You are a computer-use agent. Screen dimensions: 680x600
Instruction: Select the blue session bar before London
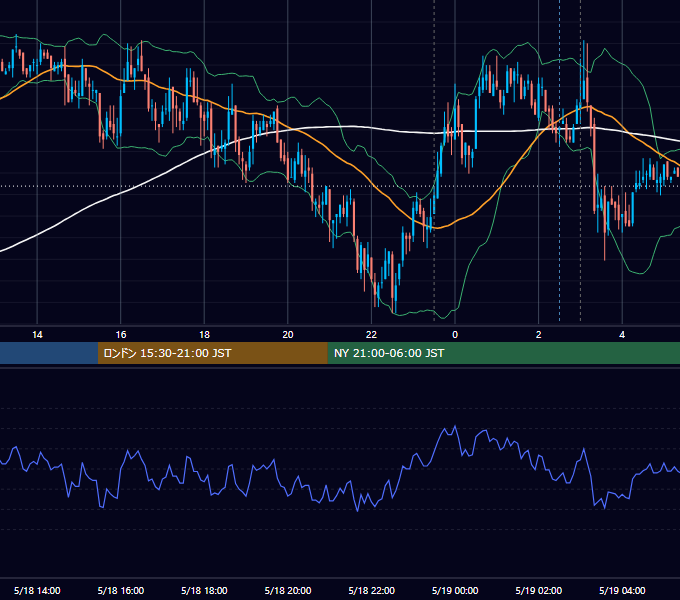[49, 353]
